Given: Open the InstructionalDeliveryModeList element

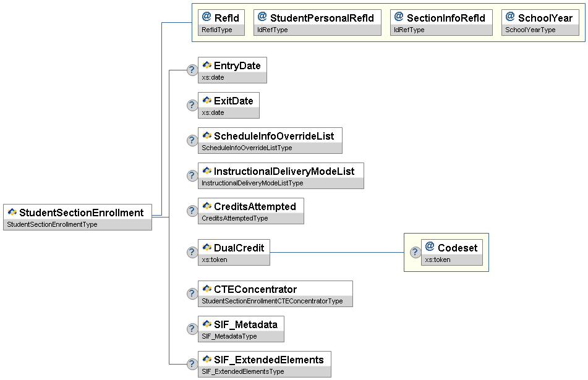Looking at the screenshot, I should [x=281, y=175].
